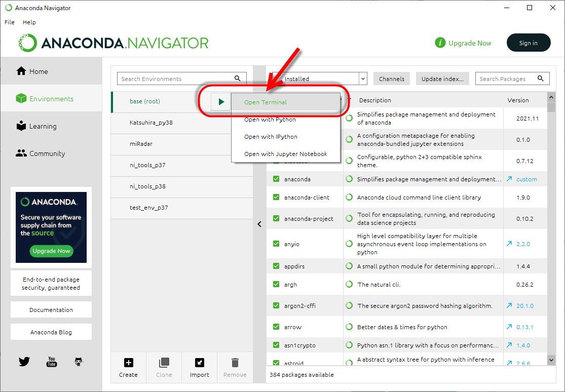Create a new environment
The height and width of the screenshot is (392, 565).
point(128,368)
